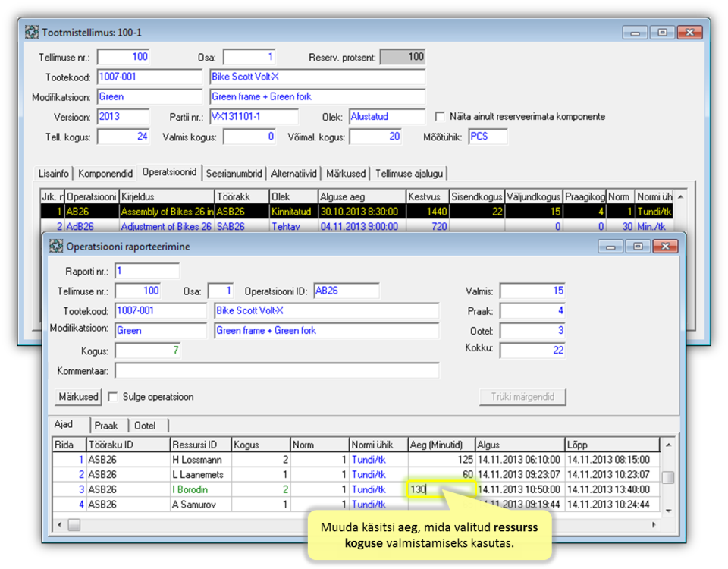Select the Ajad tab
This screenshot has width=728, height=569.
pos(64,424)
